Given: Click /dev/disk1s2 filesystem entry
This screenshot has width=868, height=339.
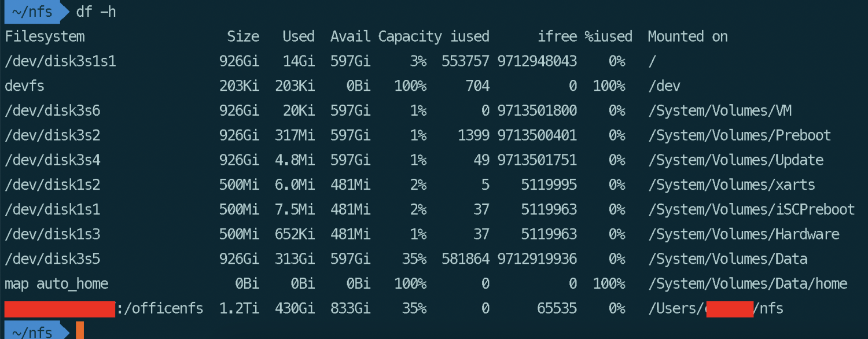Looking at the screenshot, I should [x=52, y=185].
